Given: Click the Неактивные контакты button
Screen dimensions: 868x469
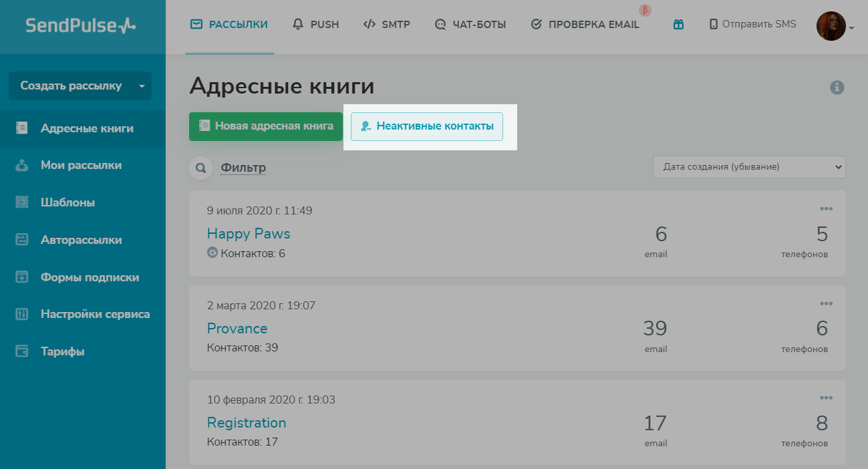Looking at the screenshot, I should click(427, 126).
